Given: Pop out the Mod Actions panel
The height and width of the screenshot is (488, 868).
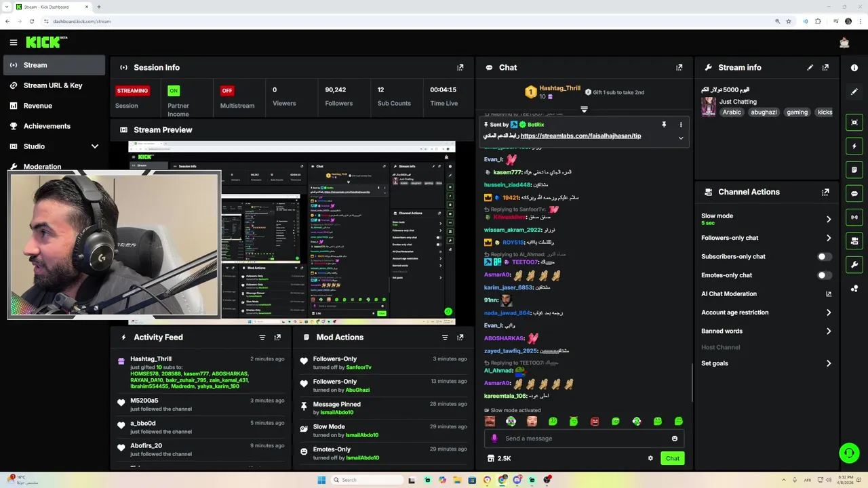Looking at the screenshot, I should pyautogui.click(x=460, y=338).
